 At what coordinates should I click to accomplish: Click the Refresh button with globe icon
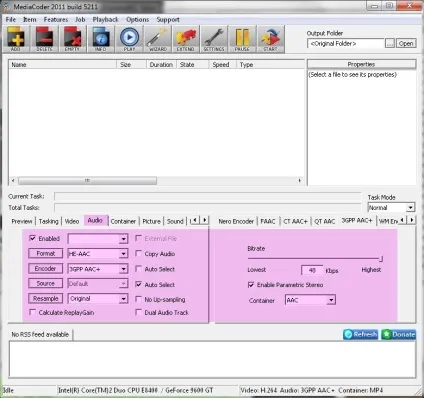pyautogui.click(x=361, y=334)
